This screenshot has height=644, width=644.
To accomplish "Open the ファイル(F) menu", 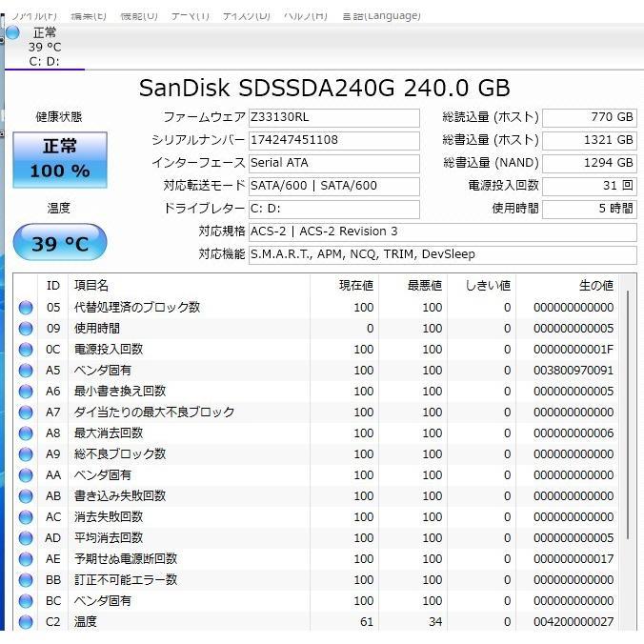I will click(33, 16).
